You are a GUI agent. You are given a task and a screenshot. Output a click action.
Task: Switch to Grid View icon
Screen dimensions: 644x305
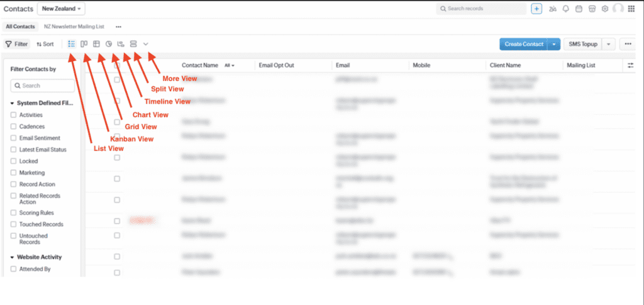[x=96, y=44]
